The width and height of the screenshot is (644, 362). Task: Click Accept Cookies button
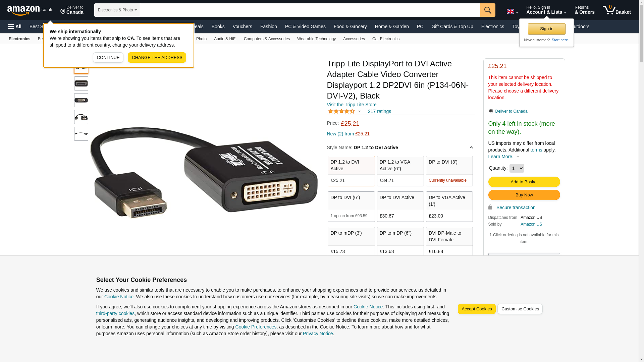pyautogui.click(x=476, y=309)
